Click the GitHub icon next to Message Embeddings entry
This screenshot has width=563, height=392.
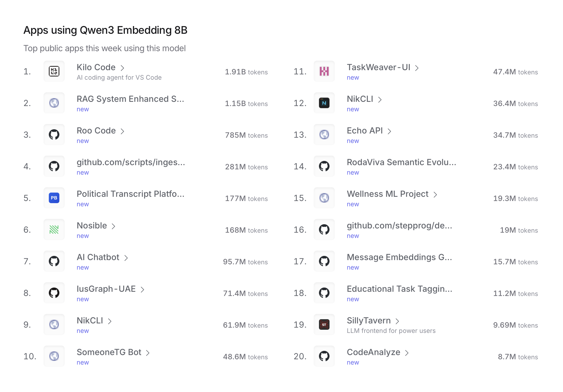[x=324, y=261]
